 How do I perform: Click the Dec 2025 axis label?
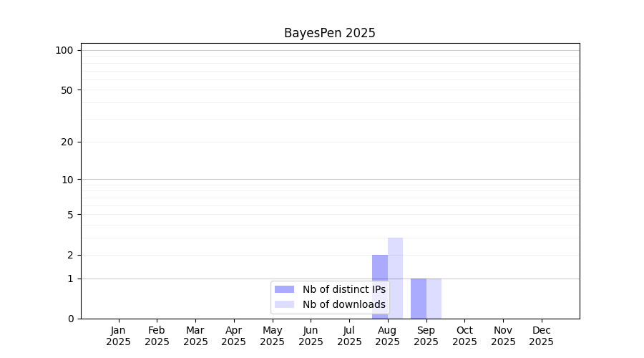[x=542, y=336]
